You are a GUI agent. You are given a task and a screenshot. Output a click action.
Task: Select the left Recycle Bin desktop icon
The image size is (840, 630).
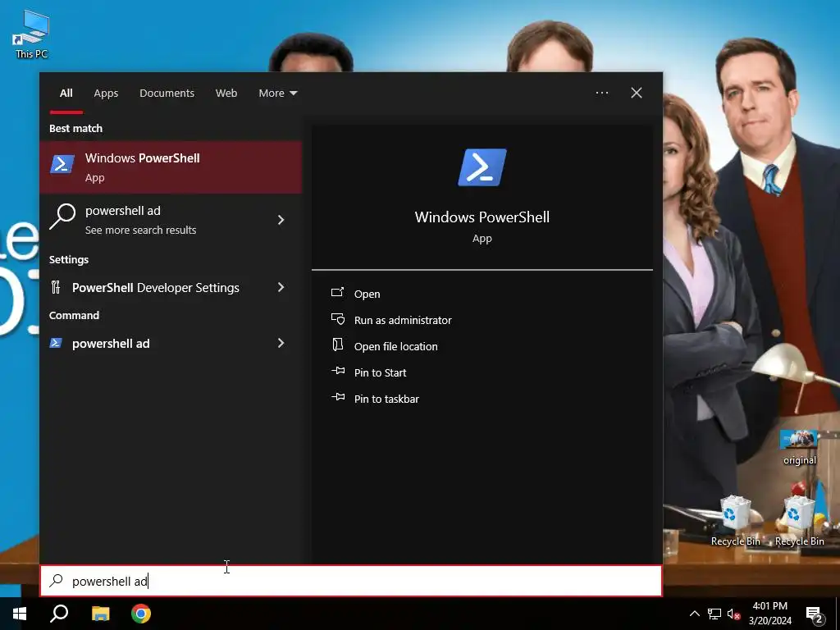tap(735, 521)
